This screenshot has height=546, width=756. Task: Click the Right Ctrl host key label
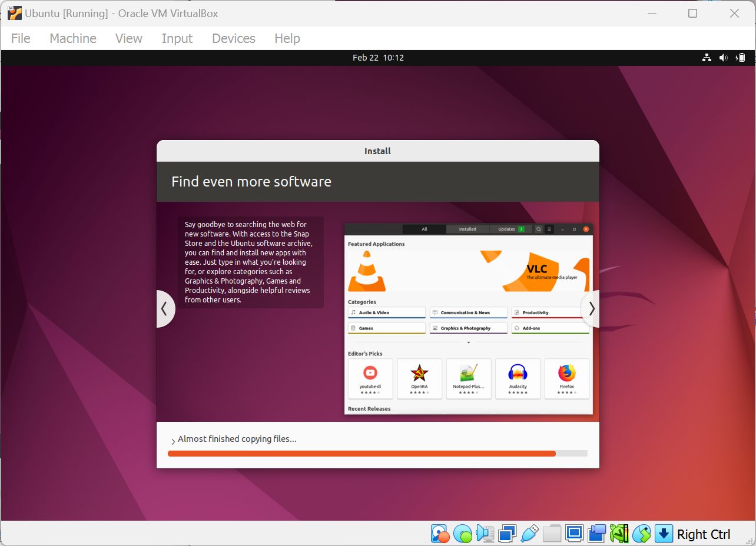pyautogui.click(x=704, y=534)
